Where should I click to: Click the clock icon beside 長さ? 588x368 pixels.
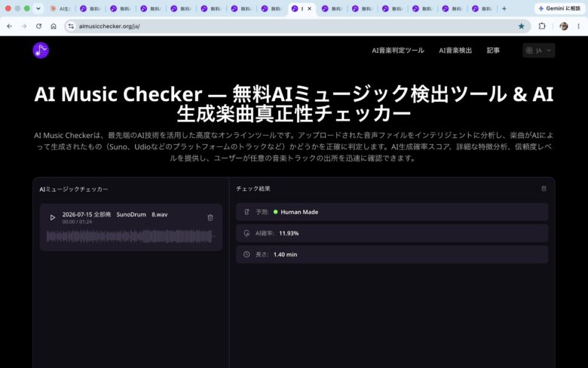247,254
